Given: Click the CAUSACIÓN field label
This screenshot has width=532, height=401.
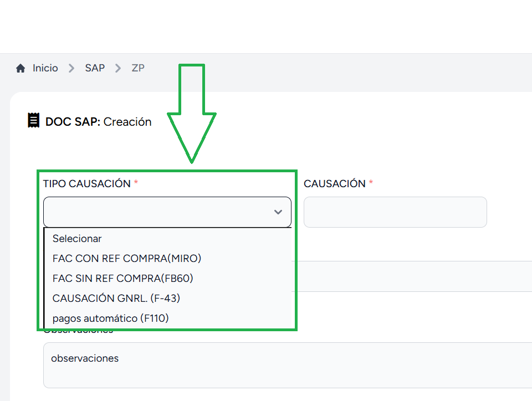Looking at the screenshot, I should pyautogui.click(x=335, y=184).
